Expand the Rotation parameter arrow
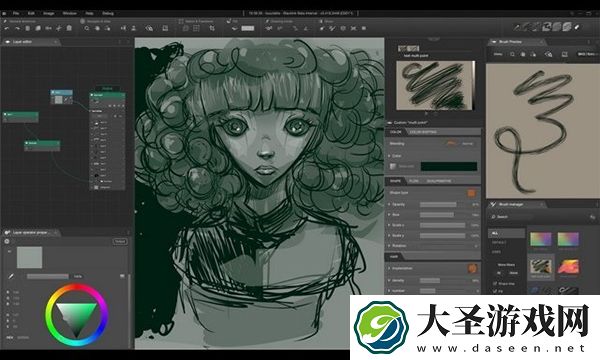This screenshot has height=360, width=600. click(390, 246)
